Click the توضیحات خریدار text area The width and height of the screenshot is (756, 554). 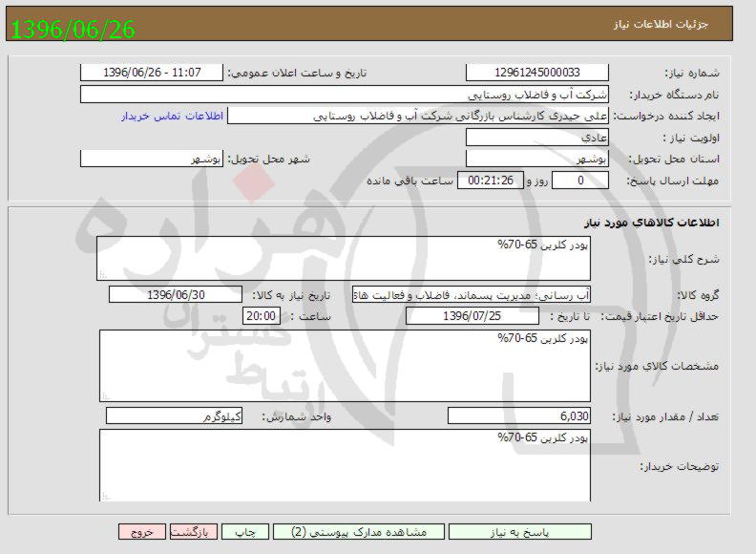pyautogui.click(x=345, y=465)
